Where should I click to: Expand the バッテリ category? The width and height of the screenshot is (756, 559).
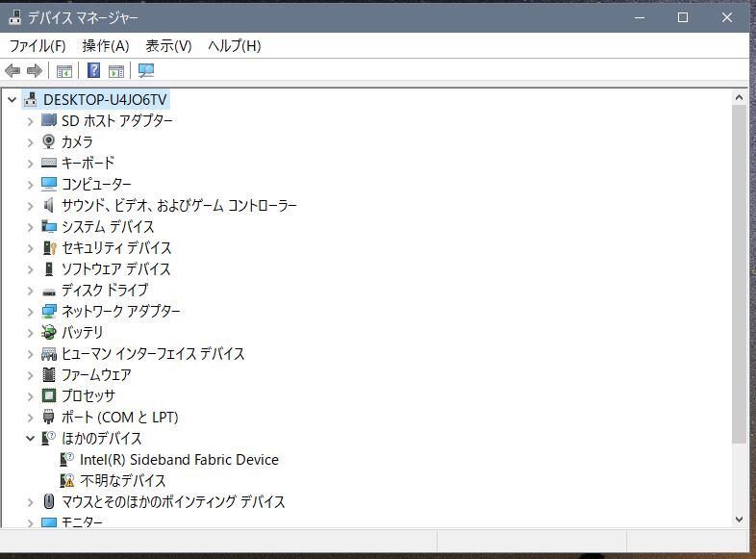pos(31,333)
